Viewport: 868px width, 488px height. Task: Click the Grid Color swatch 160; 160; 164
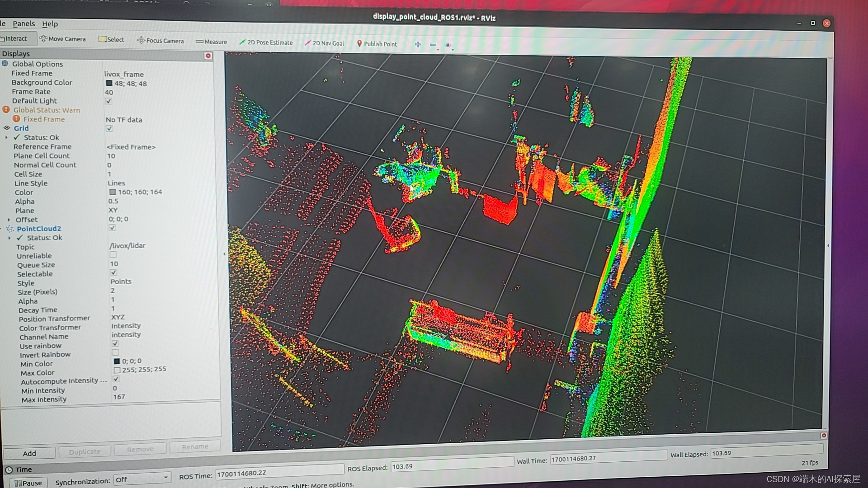click(112, 192)
